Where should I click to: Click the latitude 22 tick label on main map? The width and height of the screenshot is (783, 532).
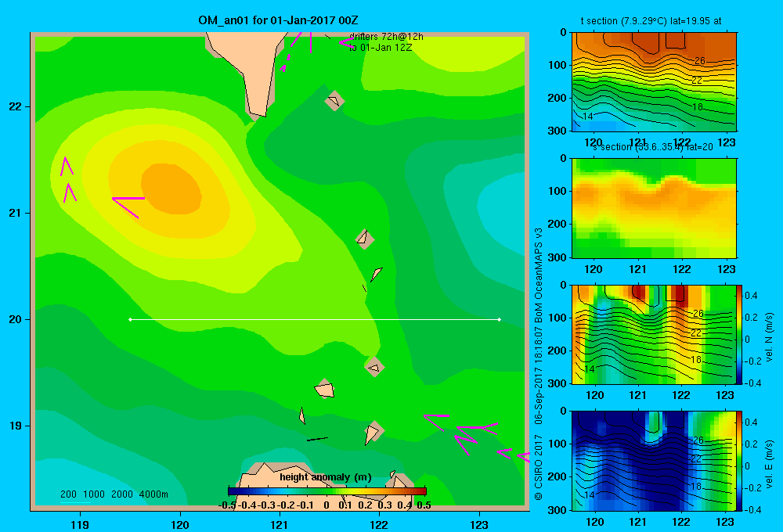(16, 107)
